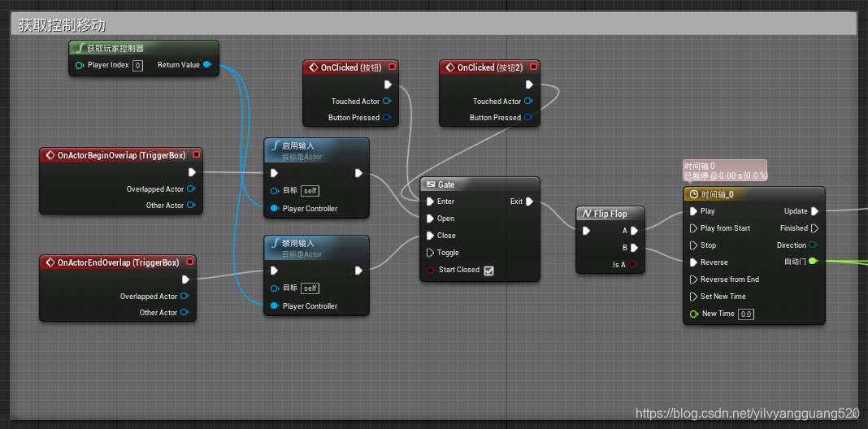Click Other Actor pin on OnActorBeginOverlap
868x429 pixels.
pyautogui.click(x=191, y=205)
